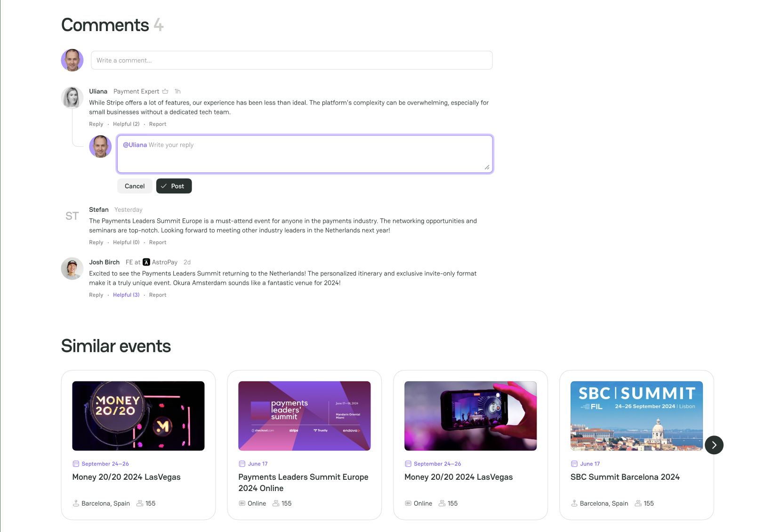This screenshot has height=532, width=772.
Task: Mark Stefan's comment as Helpful
Action: pos(126,242)
